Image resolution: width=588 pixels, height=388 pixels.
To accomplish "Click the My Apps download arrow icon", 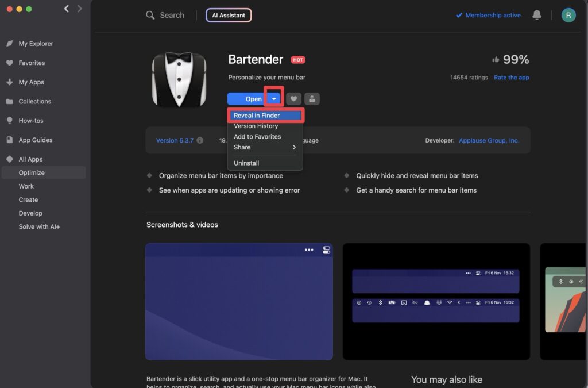I will (10, 82).
